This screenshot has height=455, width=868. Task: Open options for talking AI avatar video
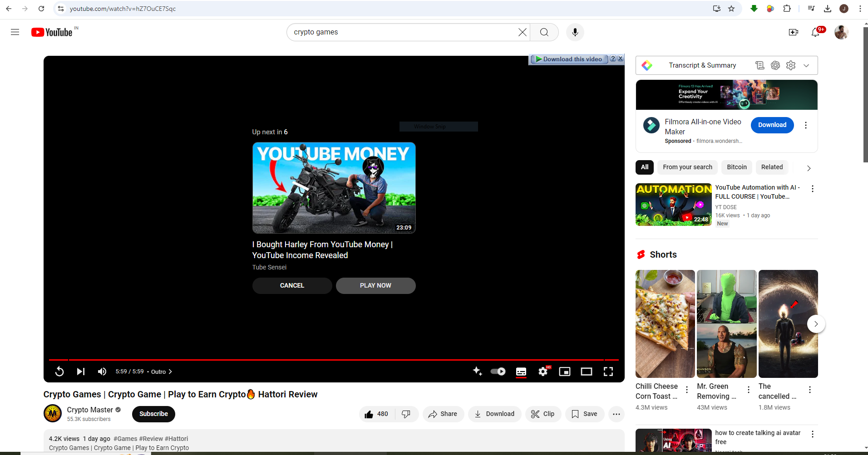point(813,434)
